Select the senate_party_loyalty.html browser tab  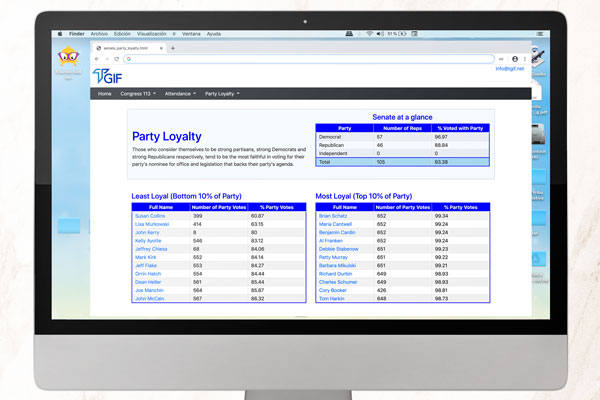tap(126, 48)
